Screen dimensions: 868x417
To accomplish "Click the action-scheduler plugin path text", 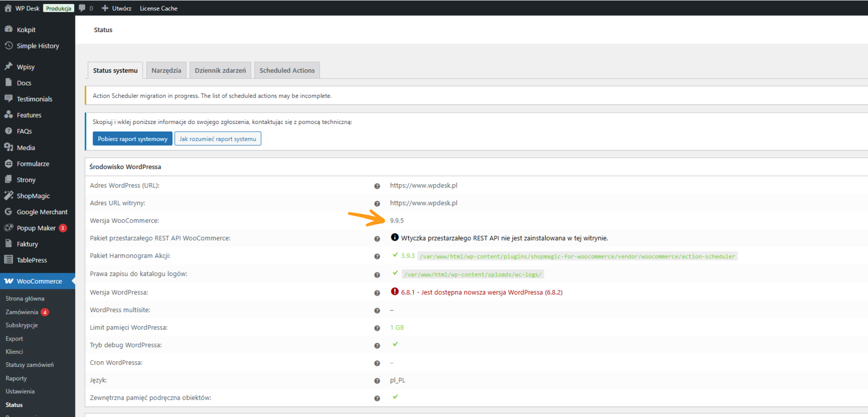I will pos(577,256).
